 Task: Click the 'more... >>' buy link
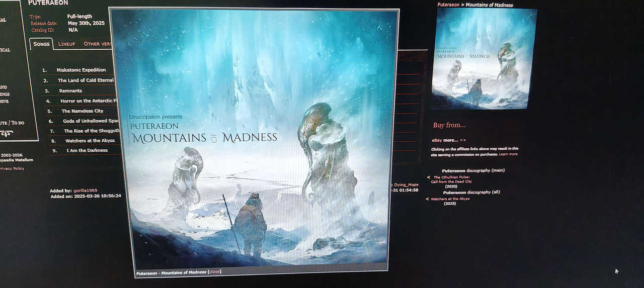(455, 140)
